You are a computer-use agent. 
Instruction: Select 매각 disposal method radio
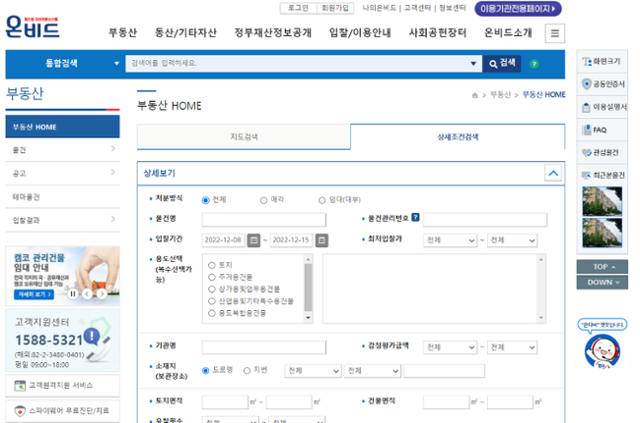point(264,200)
